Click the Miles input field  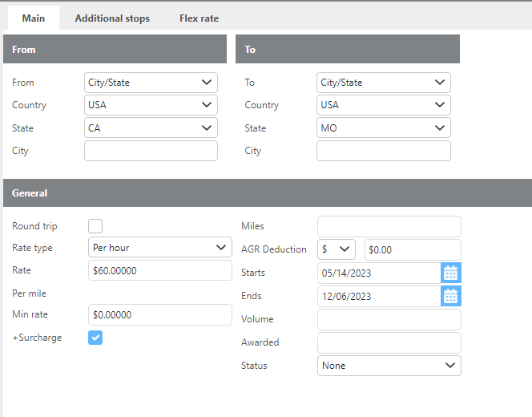coord(389,226)
